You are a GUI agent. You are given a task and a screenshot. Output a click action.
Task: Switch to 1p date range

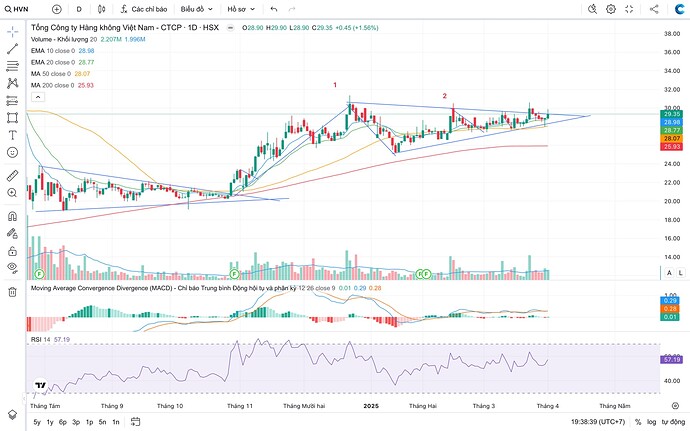click(89, 422)
